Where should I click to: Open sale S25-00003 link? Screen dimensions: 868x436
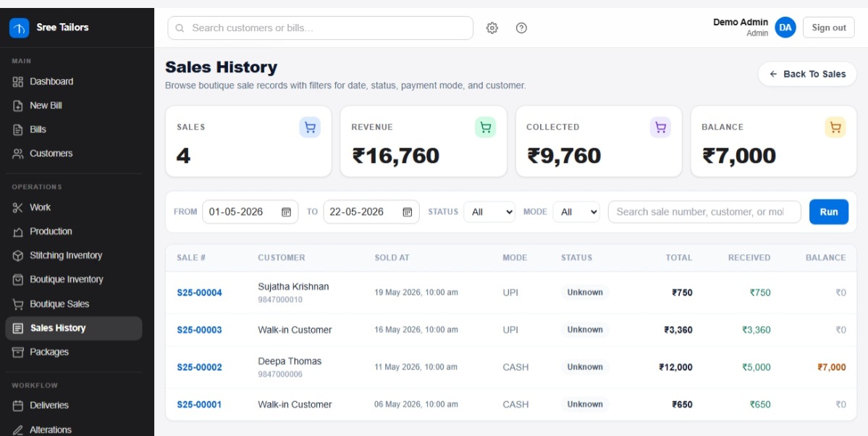pos(199,330)
